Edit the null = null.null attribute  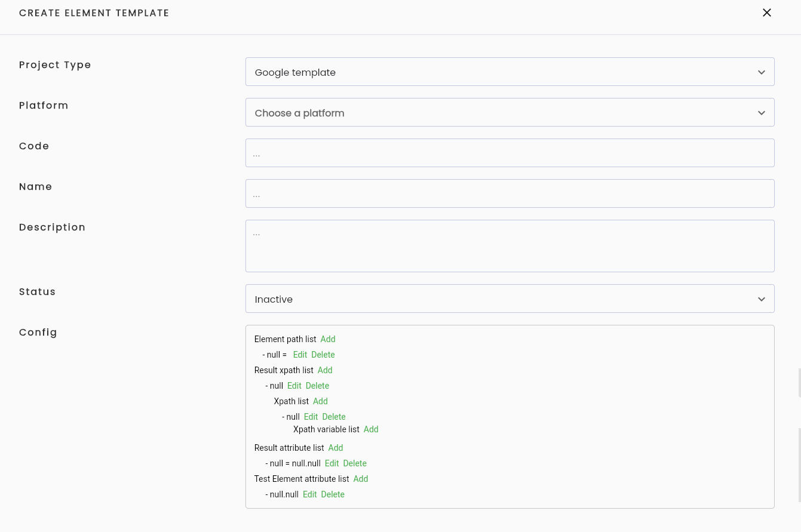[332, 463]
